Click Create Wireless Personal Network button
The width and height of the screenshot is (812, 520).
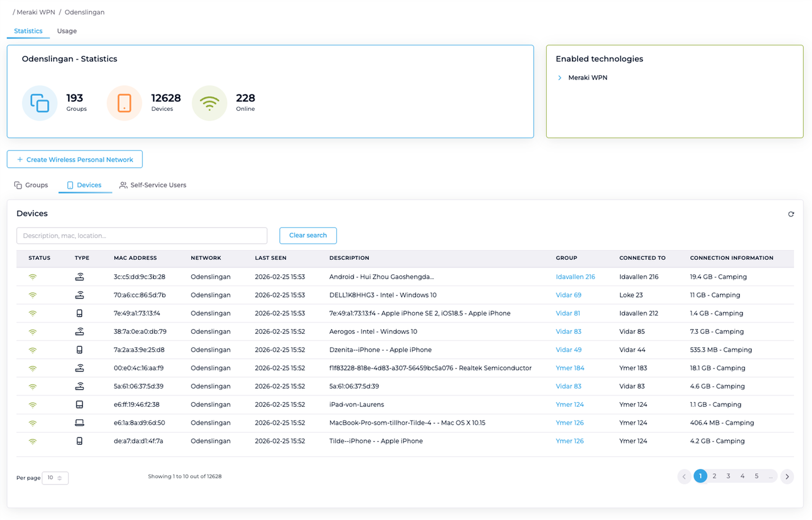tap(75, 160)
